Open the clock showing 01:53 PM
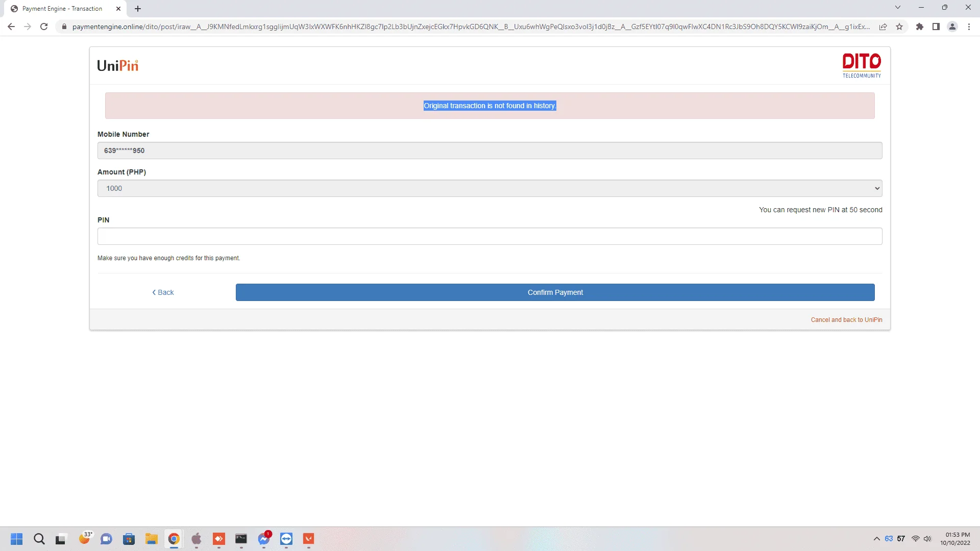980x551 pixels. point(955,539)
